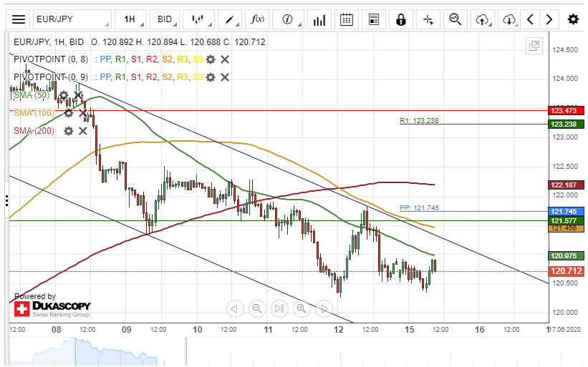Open chart settings gear in toolbar

[x=573, y=19]
